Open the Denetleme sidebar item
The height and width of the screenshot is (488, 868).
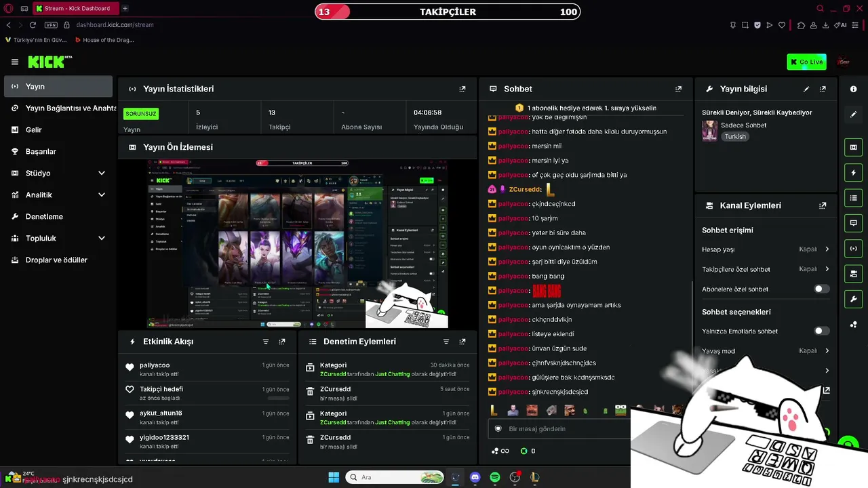[x=58, y=216]
